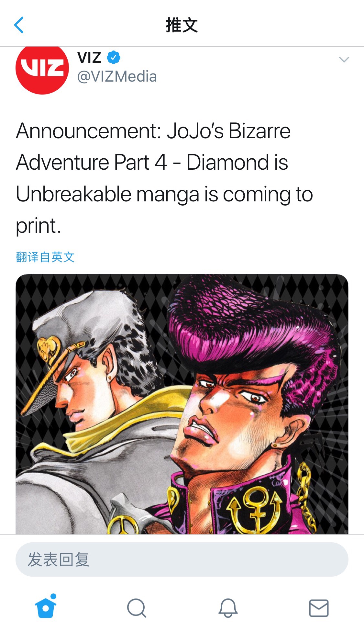364x632 pixels.
Task: Tap the VIZ display name
Action: click(89, 58)
